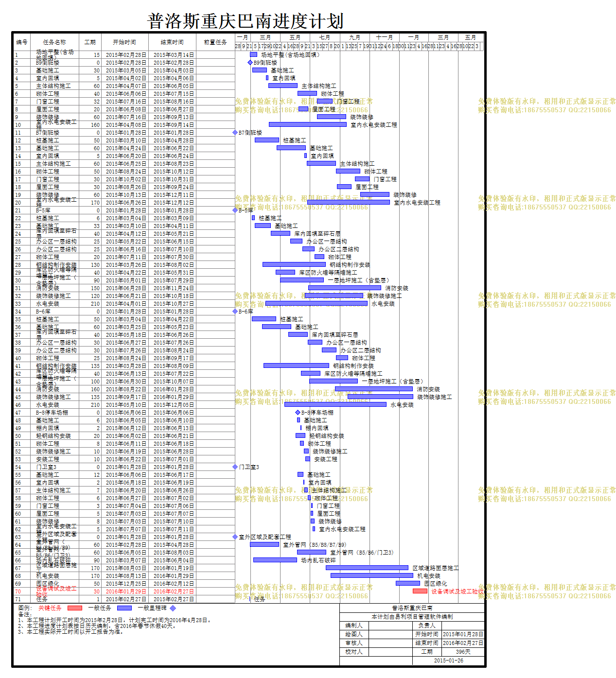This screenshot has height=678, width=616.
Task: Click the 门卫室3 milestone diamond
Action: click(x=235, y=467)
